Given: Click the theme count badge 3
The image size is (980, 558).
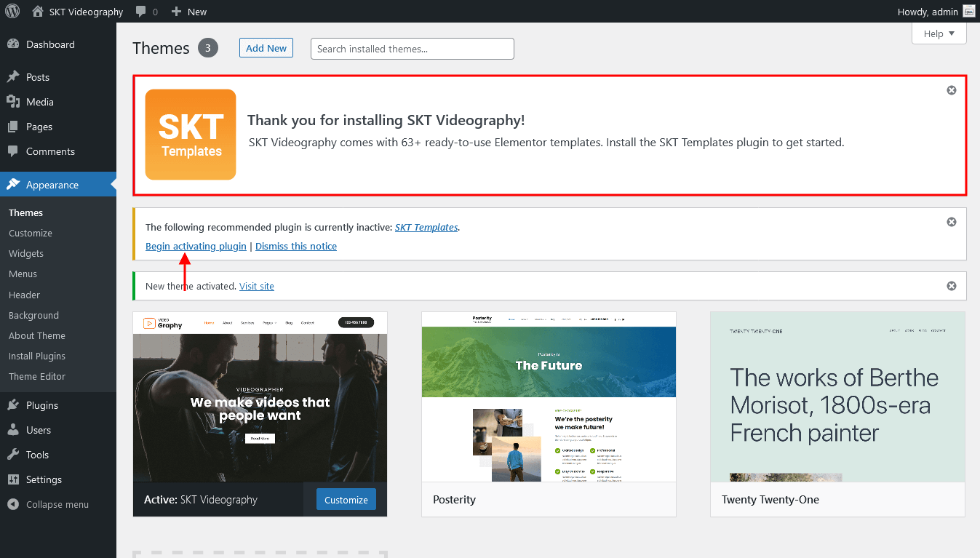Looking at the screenshot, I should 207,48.
